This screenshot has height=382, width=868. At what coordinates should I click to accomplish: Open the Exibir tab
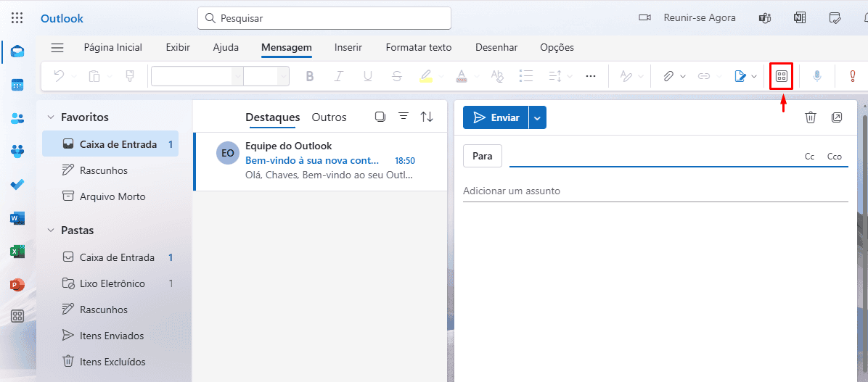pyautogui.click(x=178, y=48)
